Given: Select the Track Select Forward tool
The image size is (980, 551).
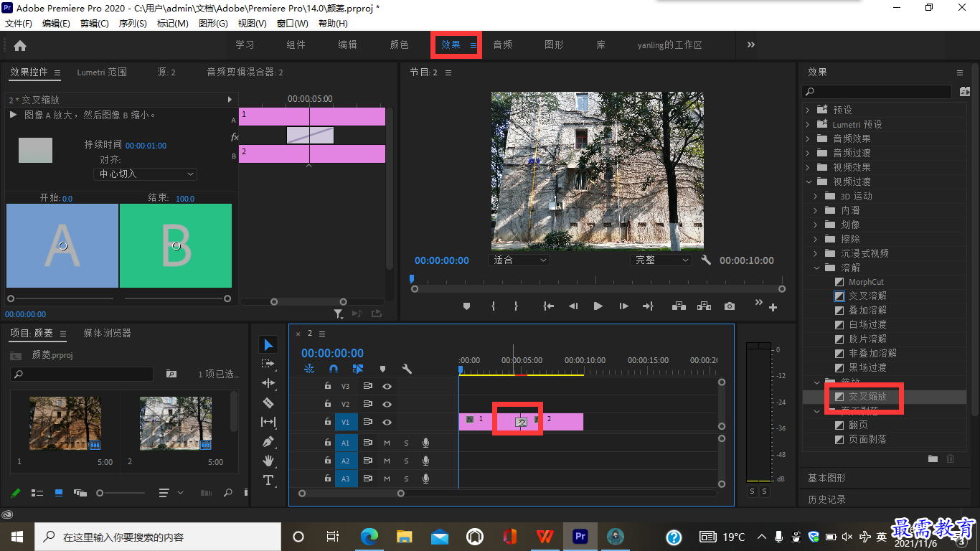Looking at the screenshot, I should click(268, 364).
